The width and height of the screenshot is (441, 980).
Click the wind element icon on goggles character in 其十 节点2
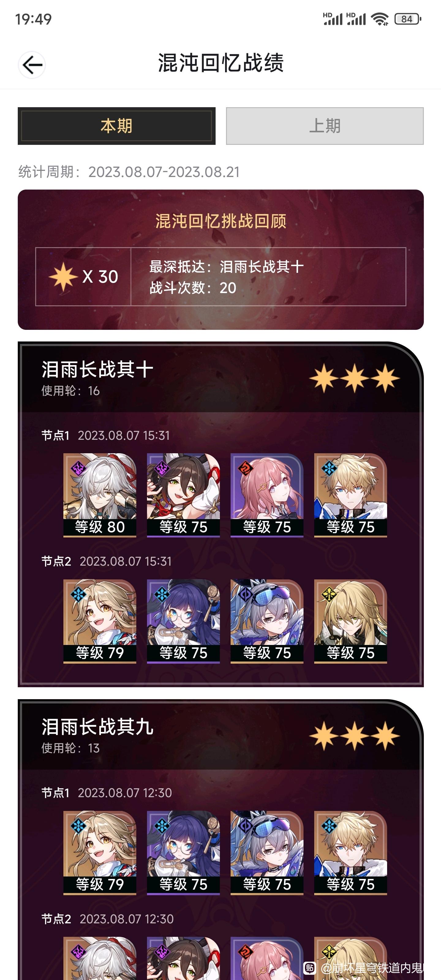coord(245,594)
